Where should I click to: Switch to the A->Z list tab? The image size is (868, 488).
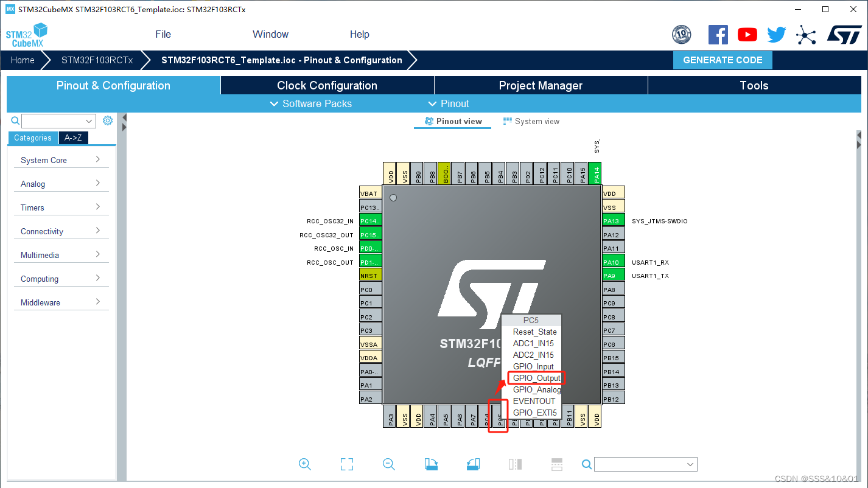pos(73,138)
